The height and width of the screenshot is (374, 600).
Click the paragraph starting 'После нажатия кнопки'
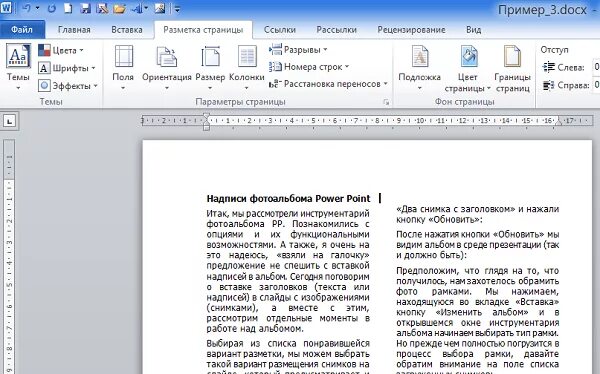click(x=478, y=245)
